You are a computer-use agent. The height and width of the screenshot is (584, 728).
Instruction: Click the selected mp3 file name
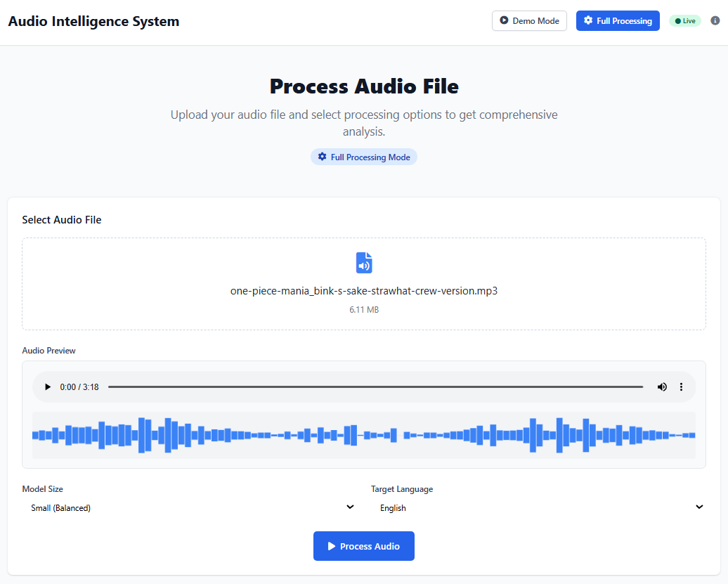point(364,291)
